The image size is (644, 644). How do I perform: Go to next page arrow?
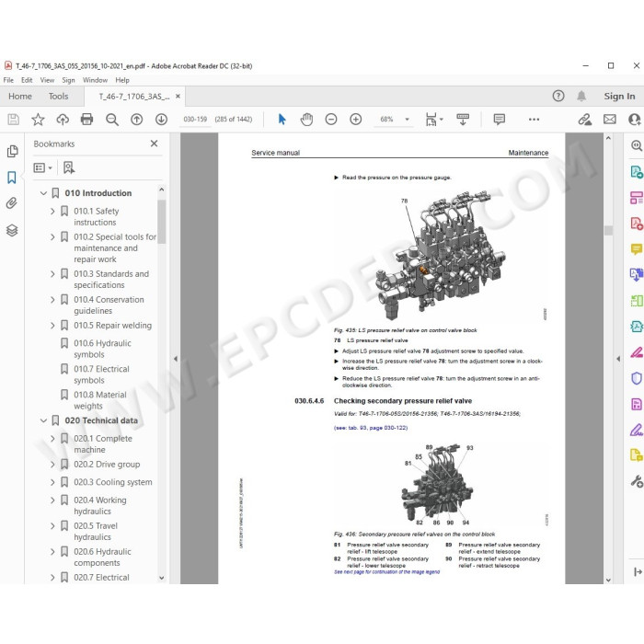tap(161, 120)
